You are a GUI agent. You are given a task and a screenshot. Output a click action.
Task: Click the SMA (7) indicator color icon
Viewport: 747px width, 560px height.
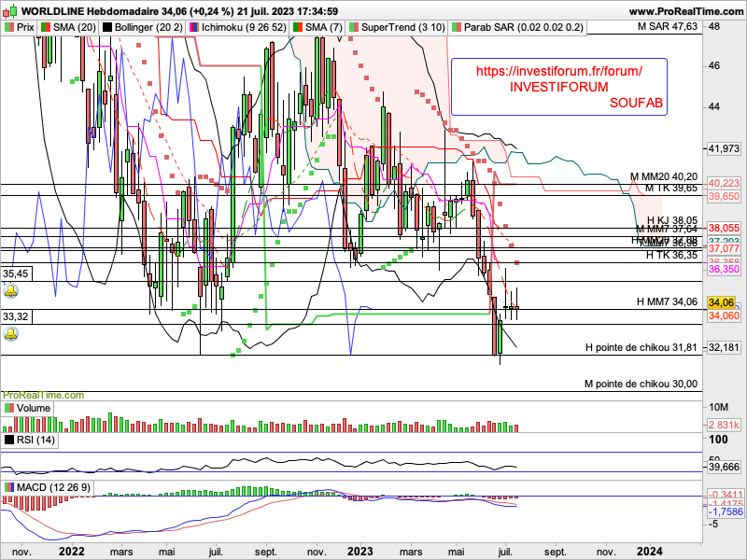298,28
